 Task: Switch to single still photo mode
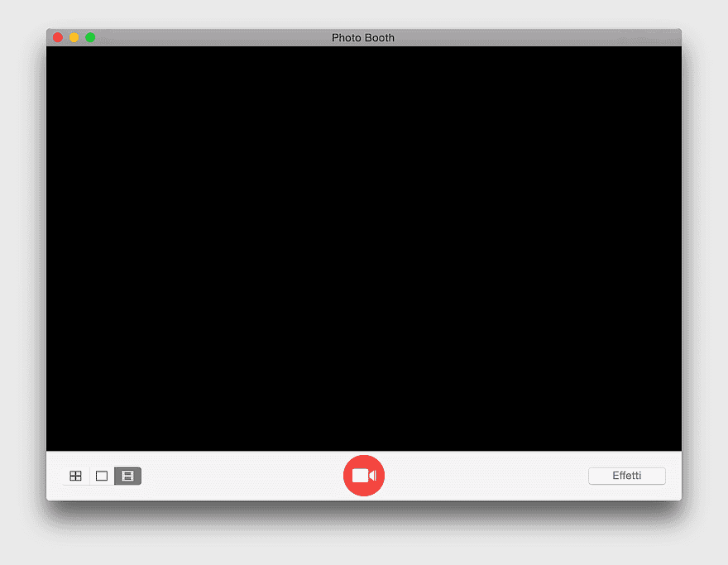101,476
